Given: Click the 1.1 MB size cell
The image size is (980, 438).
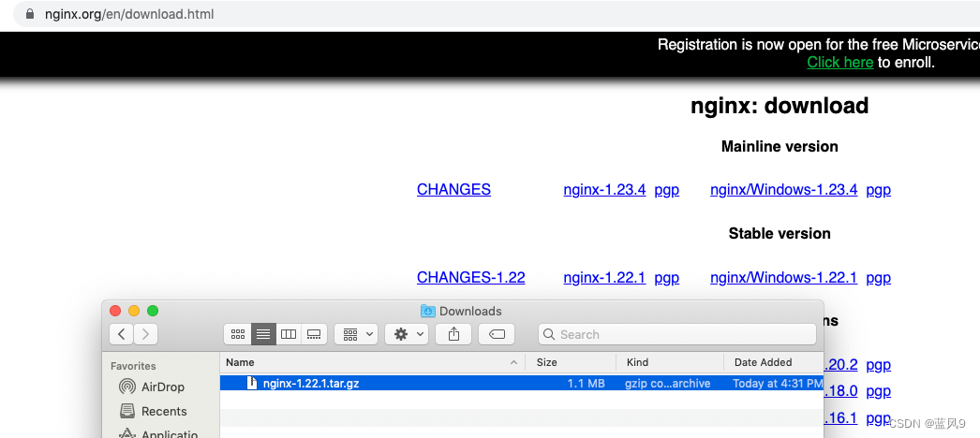Looking at the screenshot, I should click(586, 384).
